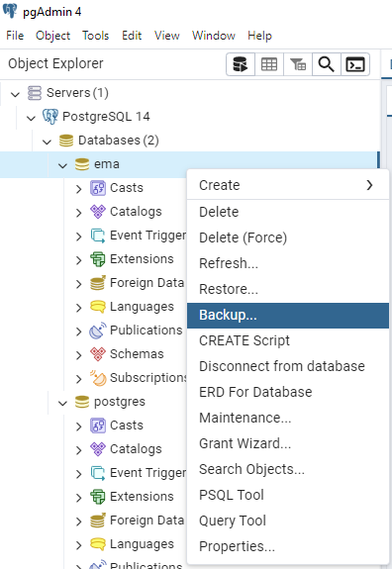
Task: Launch PSQL Tool terminal icon
Action: point(355,64)
